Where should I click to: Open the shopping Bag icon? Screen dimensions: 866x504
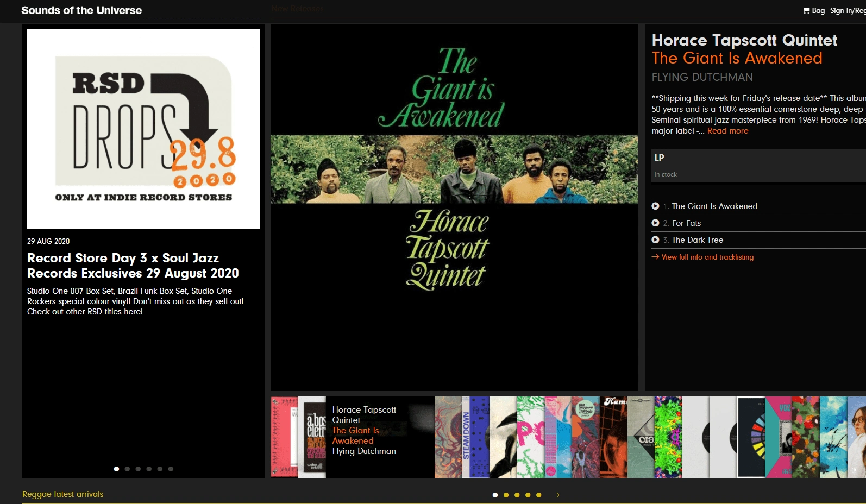813,10
